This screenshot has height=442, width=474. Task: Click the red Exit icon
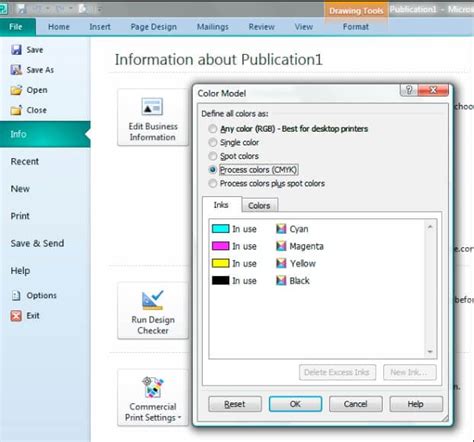(x=16, y=315)
